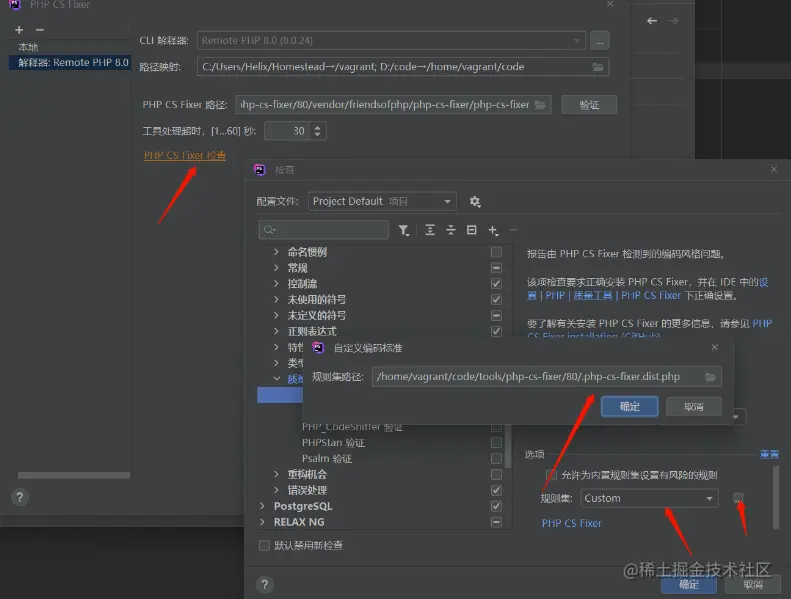Click 确定 at the bottom of 检查 dialog
791x599 pixels.
tap(689, 584)
